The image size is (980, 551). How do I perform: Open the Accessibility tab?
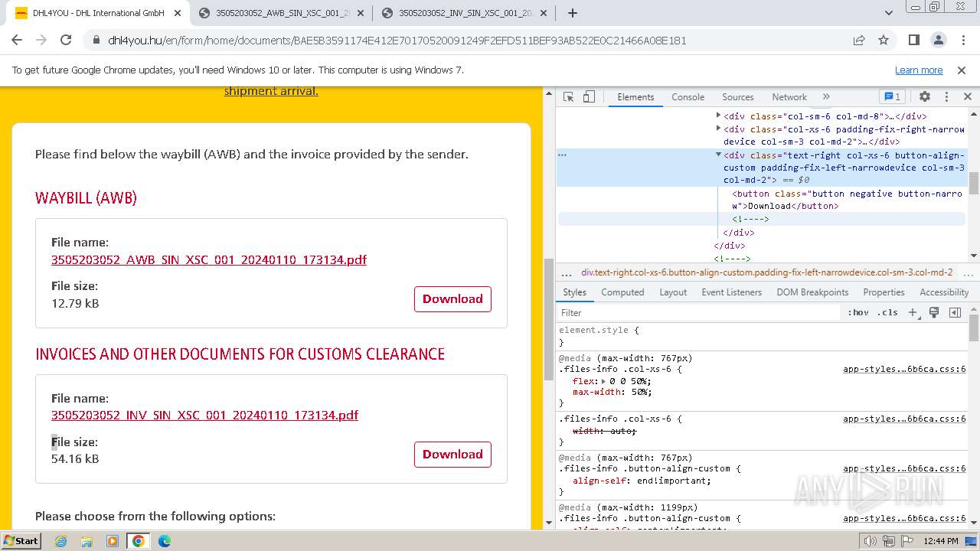(944, 292)
